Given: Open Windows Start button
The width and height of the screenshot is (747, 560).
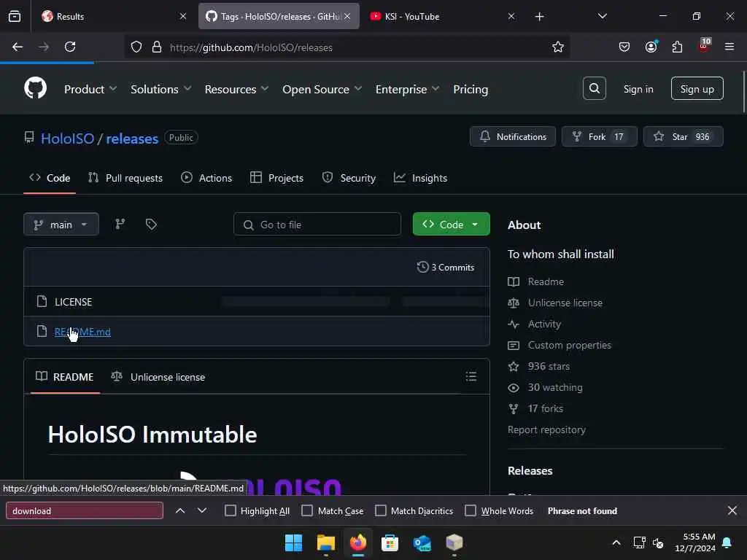Looking at the screenshot, I should (x=293, y=542).
